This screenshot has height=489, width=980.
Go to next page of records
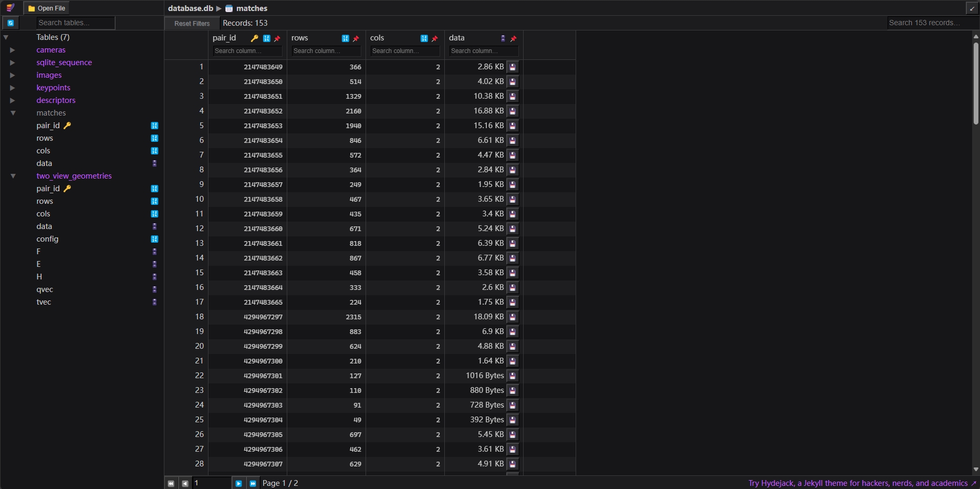(x=238, y=483)
